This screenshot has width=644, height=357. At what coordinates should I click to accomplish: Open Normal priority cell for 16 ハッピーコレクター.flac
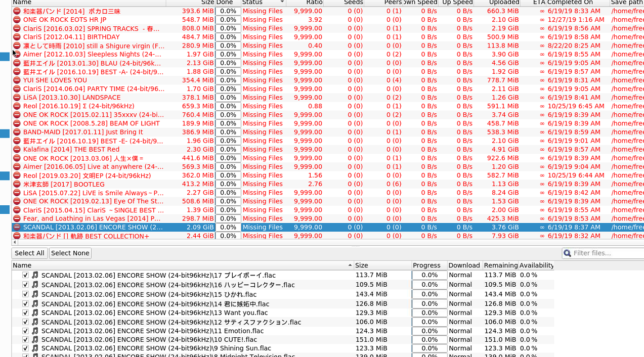464,285
